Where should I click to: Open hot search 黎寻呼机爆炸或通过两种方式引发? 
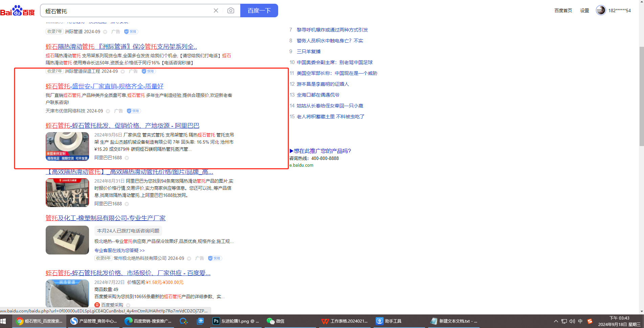(332, 30)
